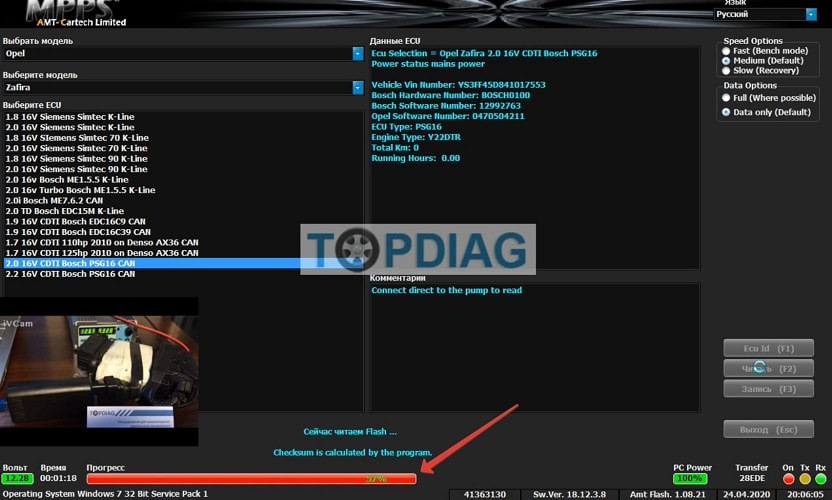Expand the Zafira model dropdown arrow
This screenshot has width=832, height=500.
click(x=358, y=88)
